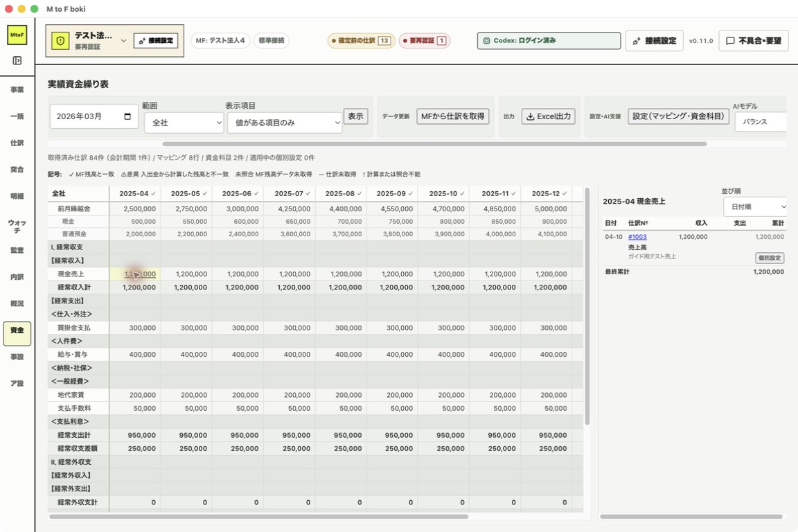Click the MtoF logo icon
Image resolution: width=798 pixels, height=532 pixels.
click(17, 35)
